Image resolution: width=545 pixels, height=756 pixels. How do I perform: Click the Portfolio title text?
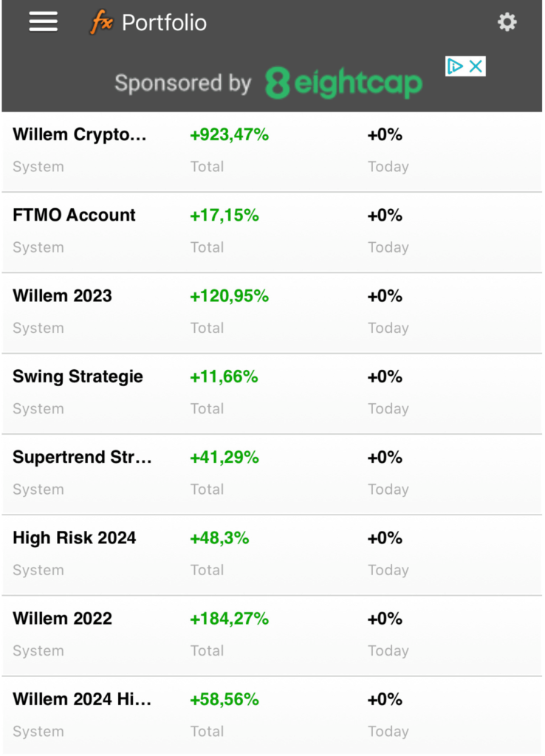[x=164, y=23]
